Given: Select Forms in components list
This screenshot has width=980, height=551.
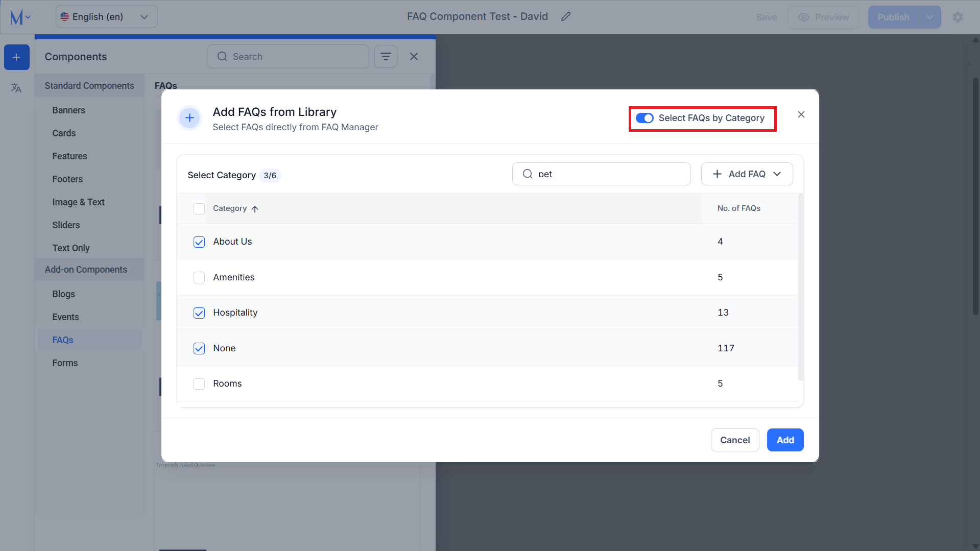Looking at the screenshot, I should point(65,363).
